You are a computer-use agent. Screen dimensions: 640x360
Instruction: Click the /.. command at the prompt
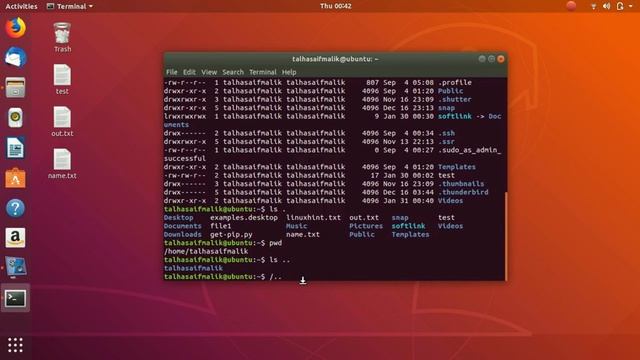pos(276,277)
